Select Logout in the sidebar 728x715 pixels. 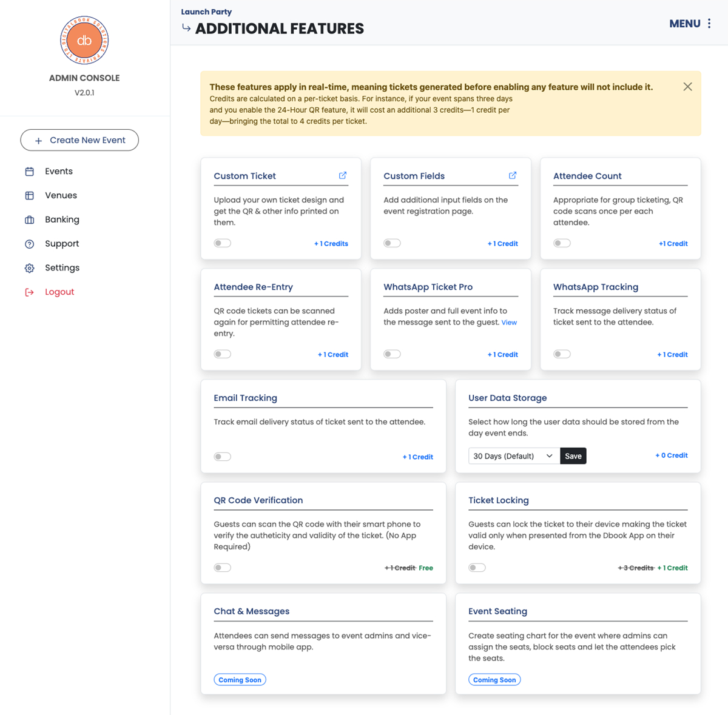click(59, 292)
